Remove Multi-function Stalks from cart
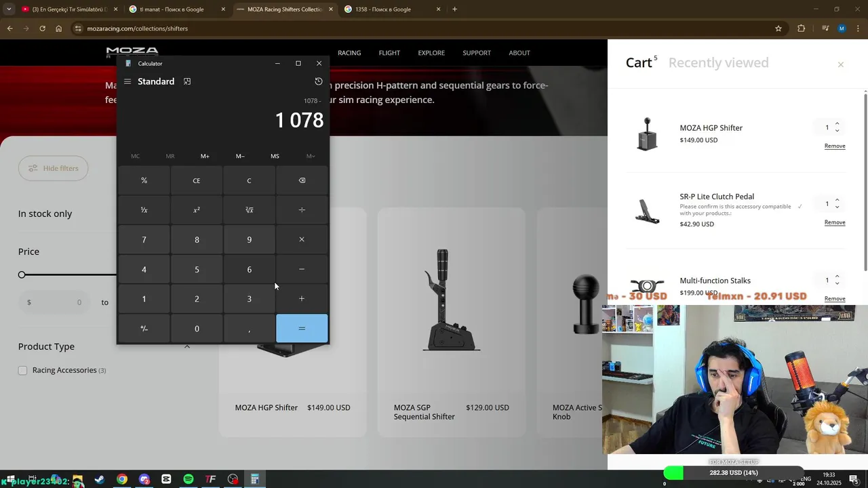Image resolution: width=868 pixels, height=488 pixels. coord(835,298)
